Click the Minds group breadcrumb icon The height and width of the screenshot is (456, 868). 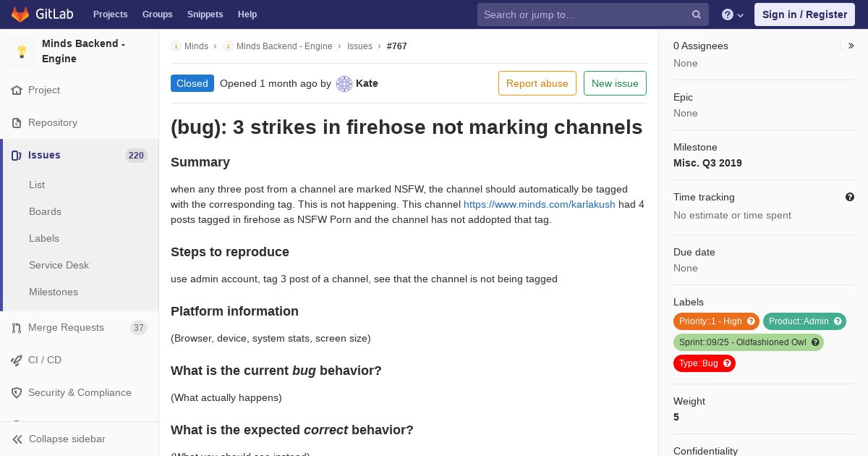[x=176, y=46]
